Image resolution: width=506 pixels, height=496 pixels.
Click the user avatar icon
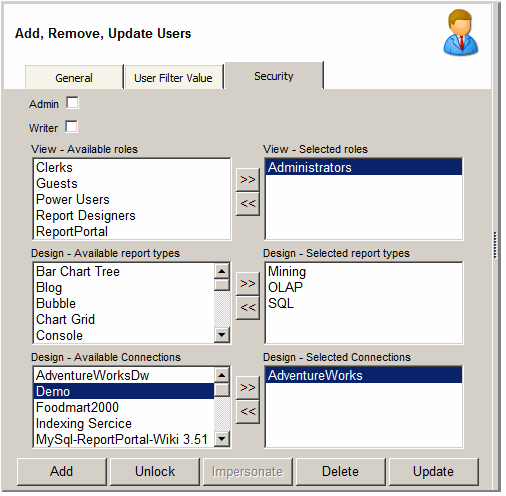click(461, 32)
